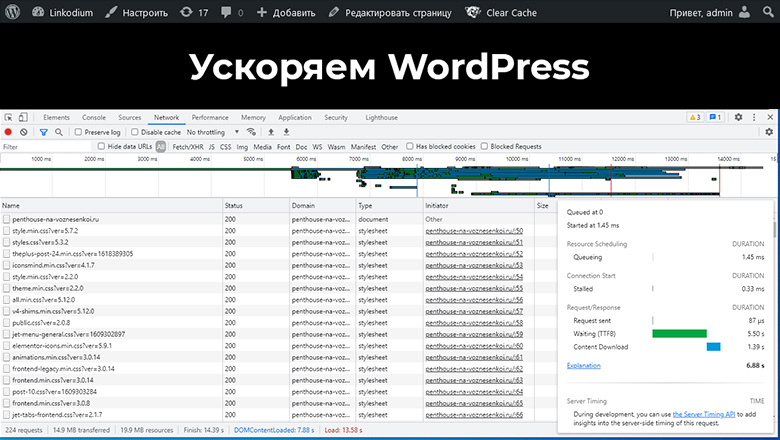Filter requests by JS
Image resolution: width=780 pixels, height=440 pixels.
point(211,147)
